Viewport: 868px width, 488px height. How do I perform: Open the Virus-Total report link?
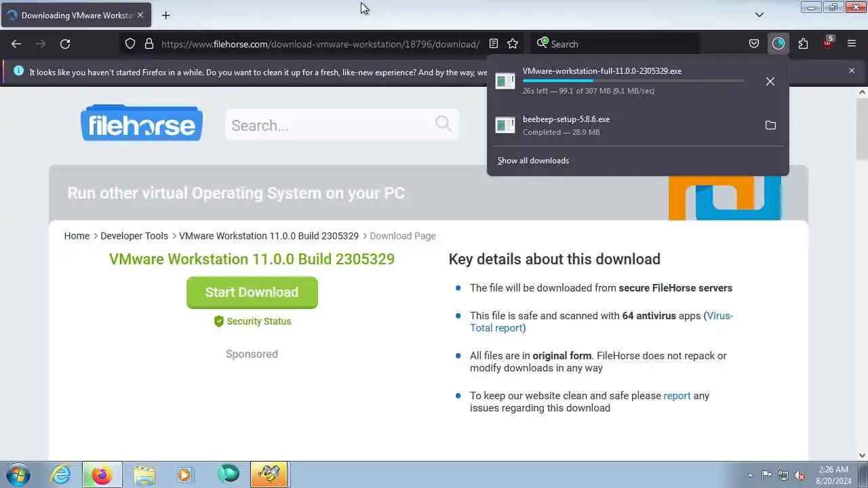601,322
